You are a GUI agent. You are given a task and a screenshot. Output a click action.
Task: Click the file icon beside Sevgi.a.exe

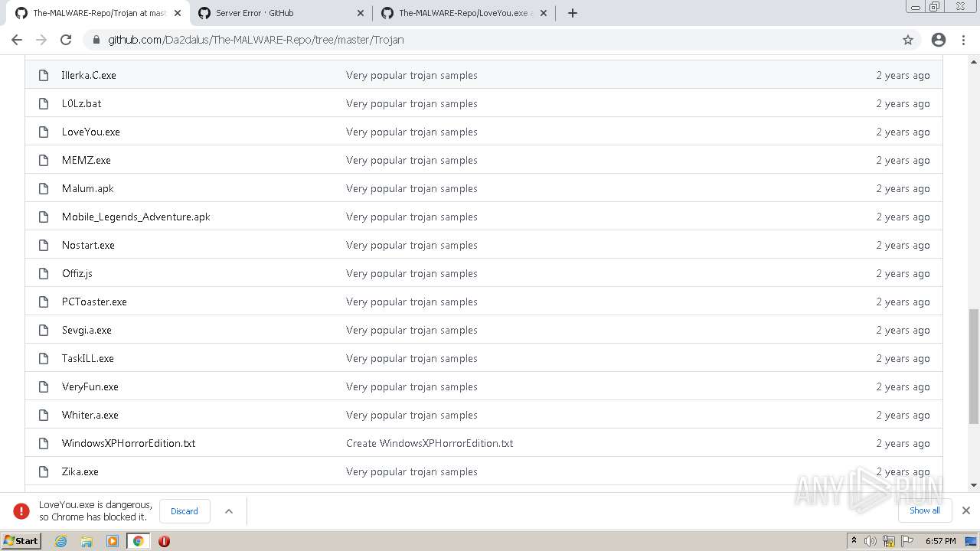coord(44,330)
